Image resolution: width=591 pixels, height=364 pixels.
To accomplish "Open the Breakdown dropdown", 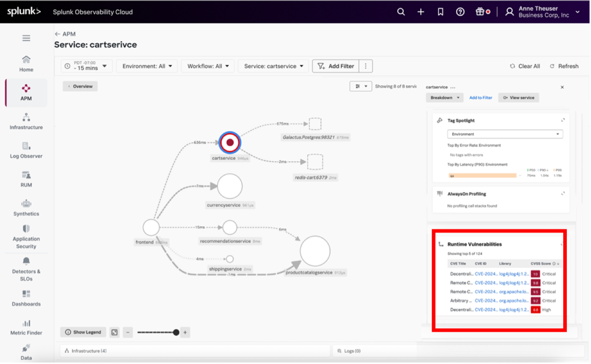I will 445,98.
